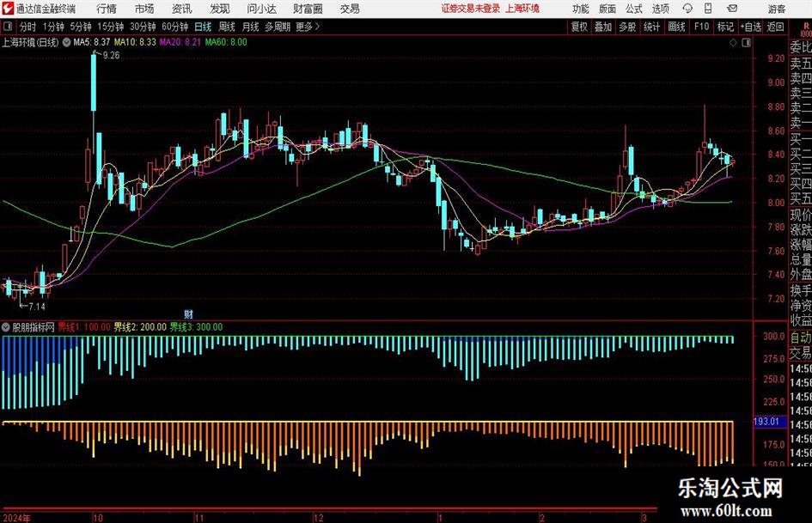Expand the 更多 periods chevron
The image size is (812, 523).
[308, 27]
